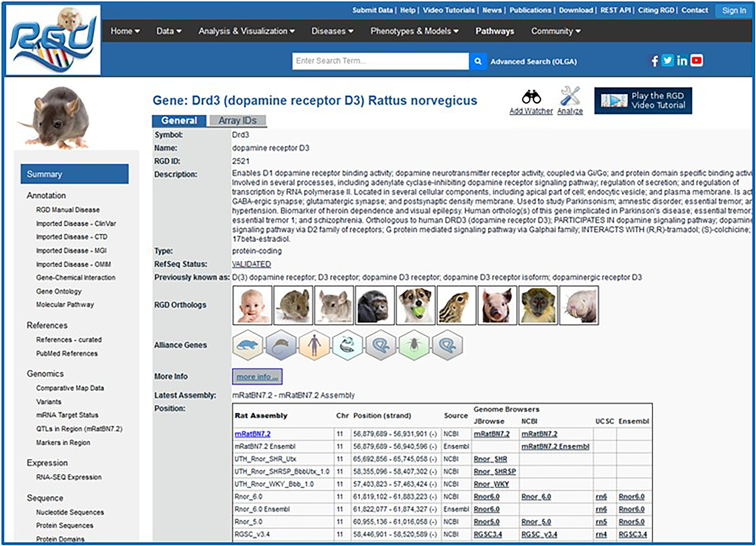Open RGD Facebook page icon
This screenshot has height=546, width=756.
pyautogui.click(x=654, y=61)
